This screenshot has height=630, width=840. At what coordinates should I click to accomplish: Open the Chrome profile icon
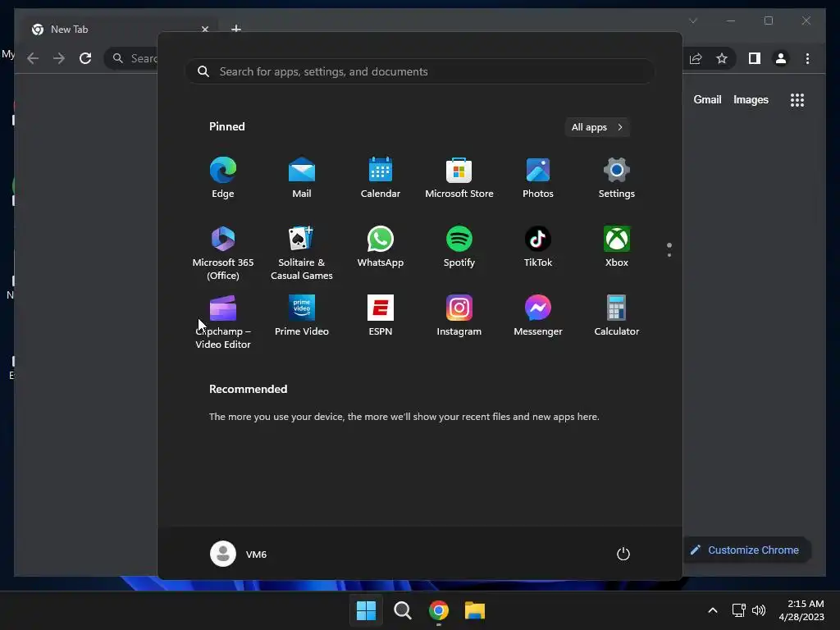[x=781, y=58]
